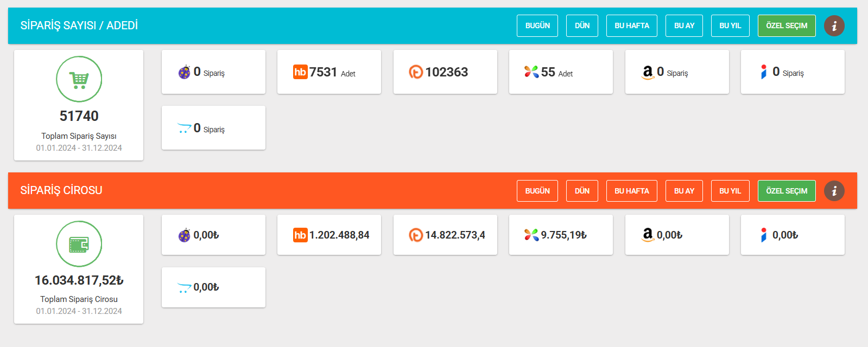The height and width of the screenshot is (347, 868).
Task: Open the info icon in Sipariş Sayısı header
Action: point(834,25)
